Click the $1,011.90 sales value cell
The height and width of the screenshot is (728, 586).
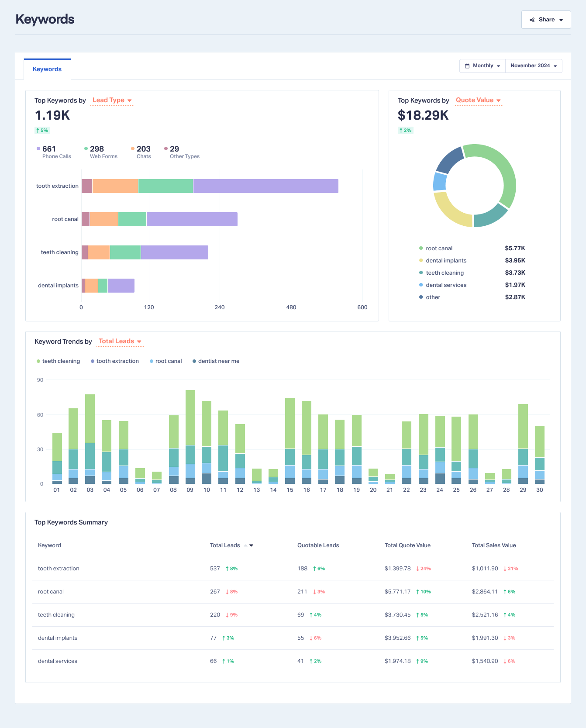pyautogui.click(x=485, y=569)
